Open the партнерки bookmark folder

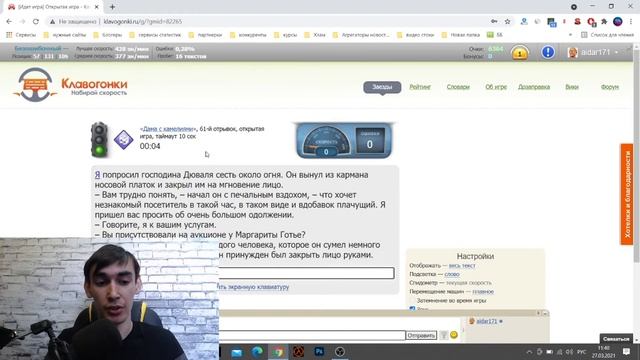[205, 35]
